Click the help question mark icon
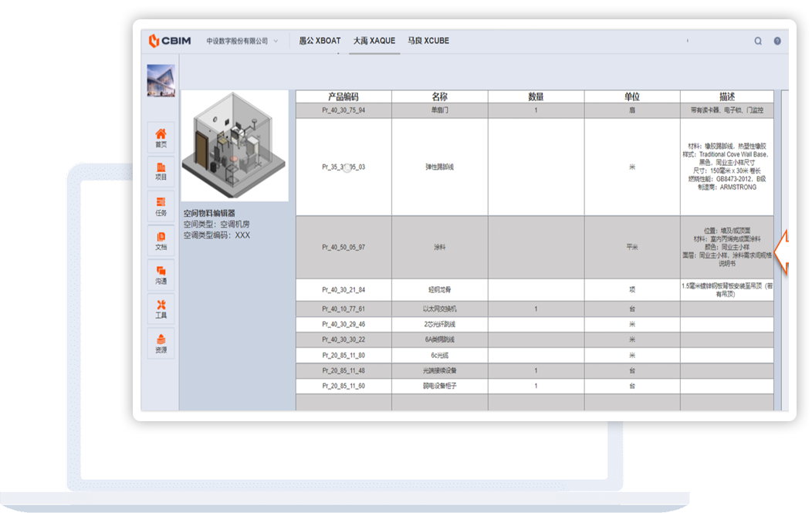 [777, 41]
